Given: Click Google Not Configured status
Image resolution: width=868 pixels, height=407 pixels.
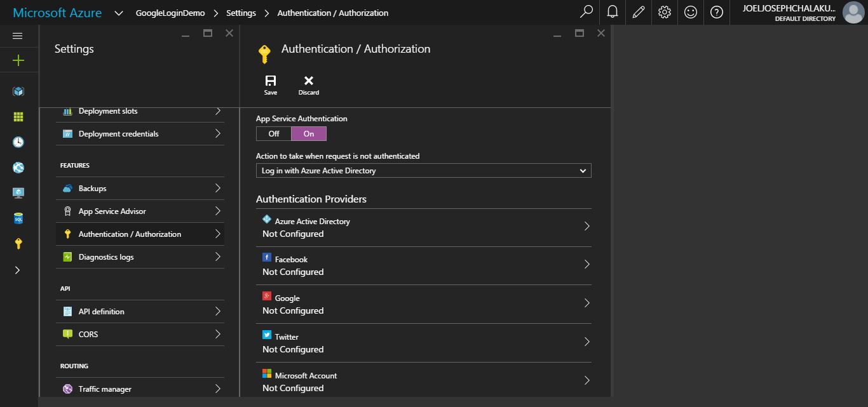Looking at the screenshot, I should pos(293,310).
